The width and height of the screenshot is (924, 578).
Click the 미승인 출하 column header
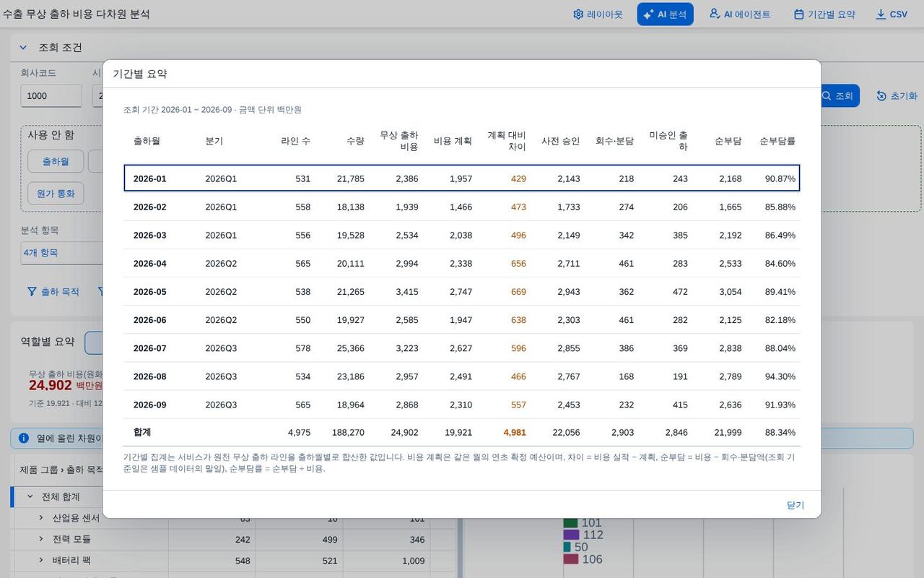tap(668, 141)
